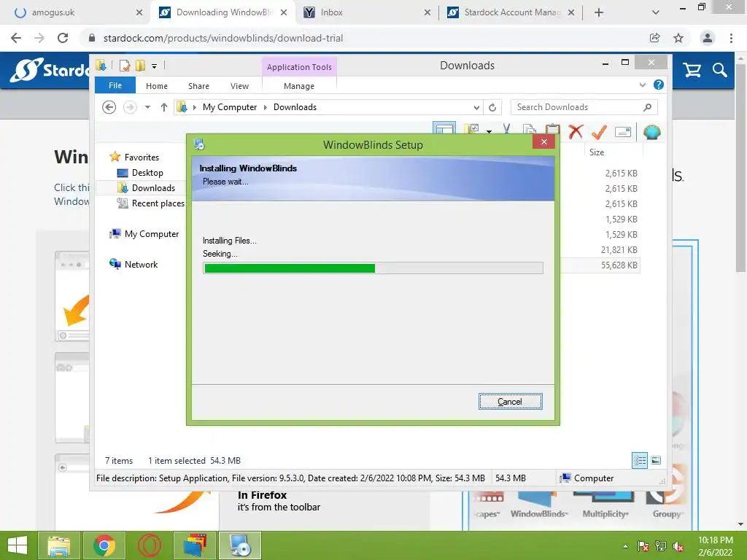The width and height of the screenshot is (747, 560).
Task: Select Downloads in the address breadcrumb
Action: pos(295,107)
